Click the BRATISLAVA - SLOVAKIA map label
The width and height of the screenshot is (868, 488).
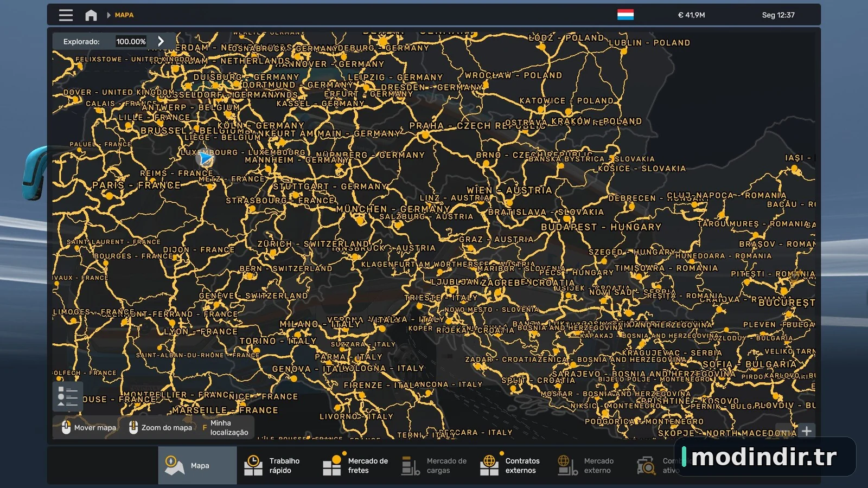546,212
